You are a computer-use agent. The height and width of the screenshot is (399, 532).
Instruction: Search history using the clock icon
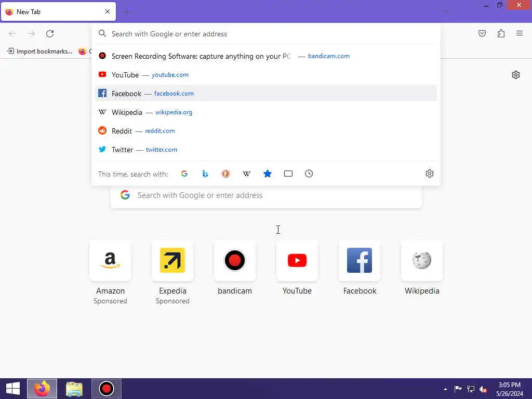tap(309, 174)
